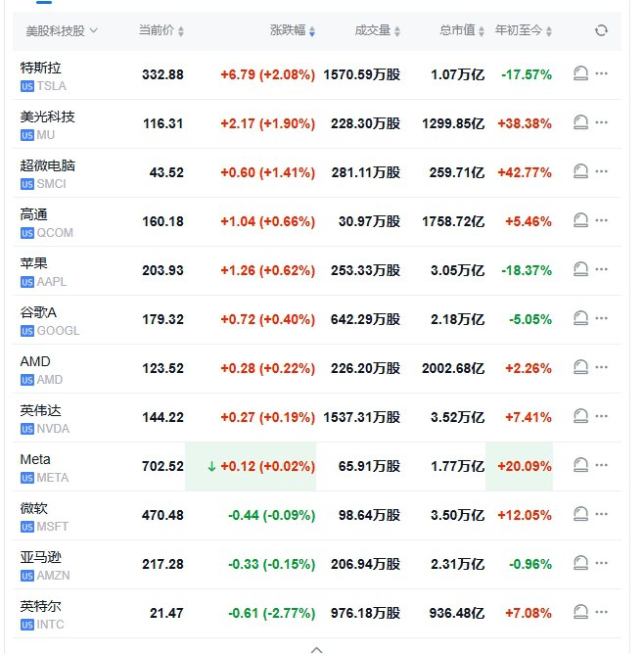644x654 pixels.
Task: Set price alert bell for 谷歌A GOOGL
Action: pos(580,318)
